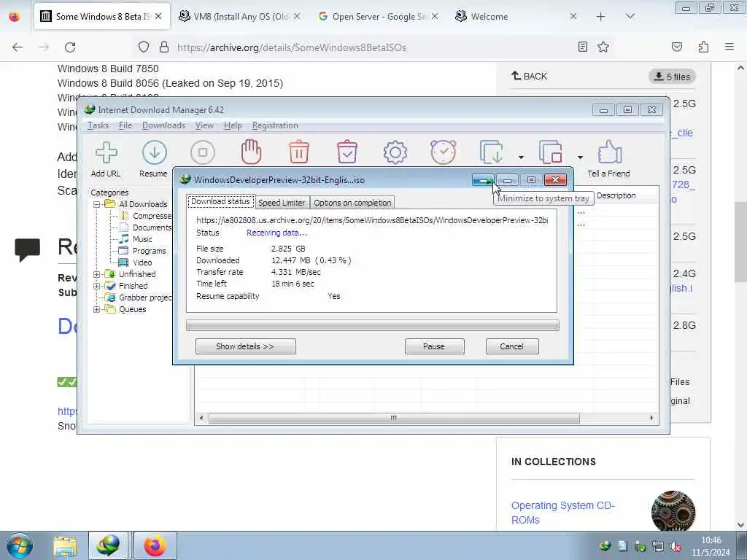747x560 pixels.
Task: Click the Delete Completed icon
Action: (x=347, y=152)
